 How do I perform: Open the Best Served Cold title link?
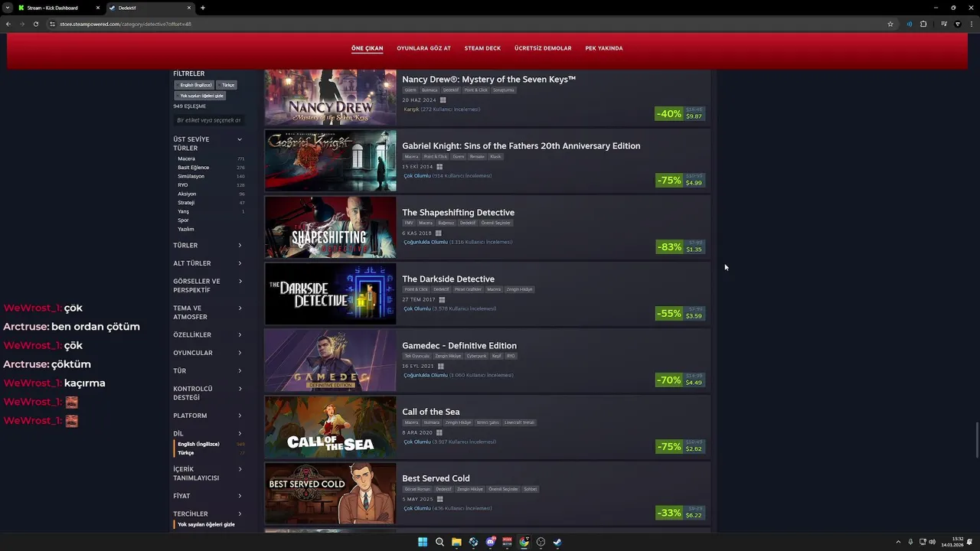tap(436, 478)
